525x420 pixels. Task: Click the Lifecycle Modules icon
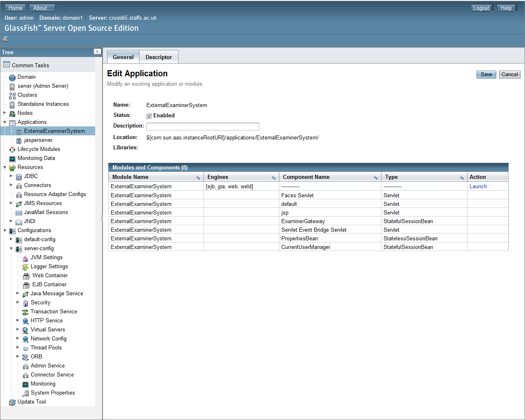pos(12,149)
